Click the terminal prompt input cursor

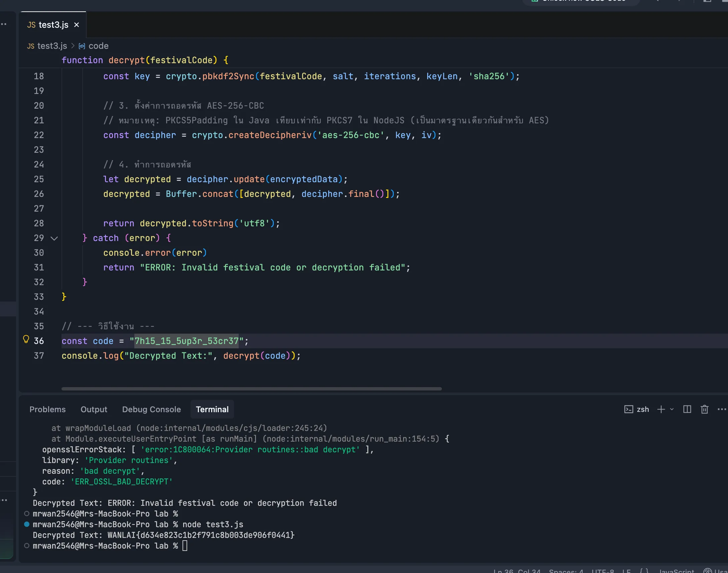pyautogui.click(x=185, y=546)
